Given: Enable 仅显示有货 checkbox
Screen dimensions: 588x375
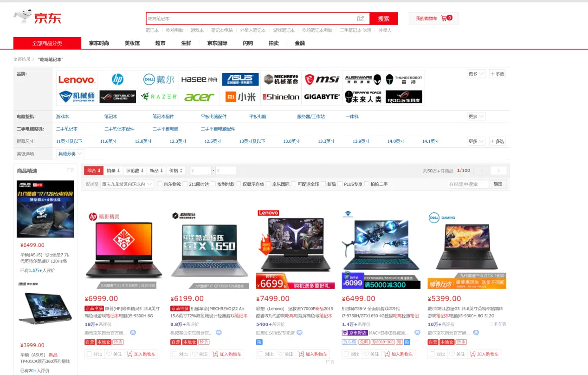Looking at the screenshot, I should pyautogui.click(x=239, y=184).
